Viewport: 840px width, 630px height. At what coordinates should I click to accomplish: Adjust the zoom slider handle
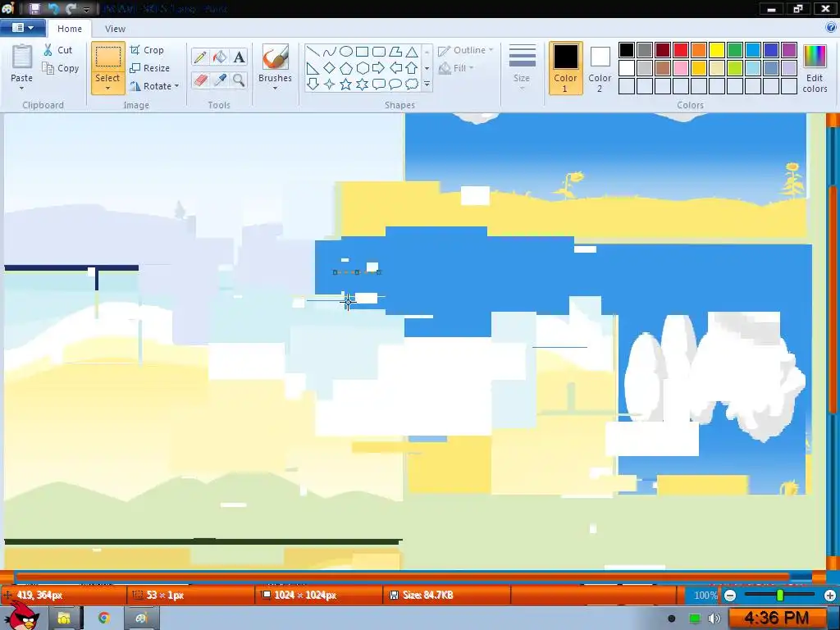(780, 596)
